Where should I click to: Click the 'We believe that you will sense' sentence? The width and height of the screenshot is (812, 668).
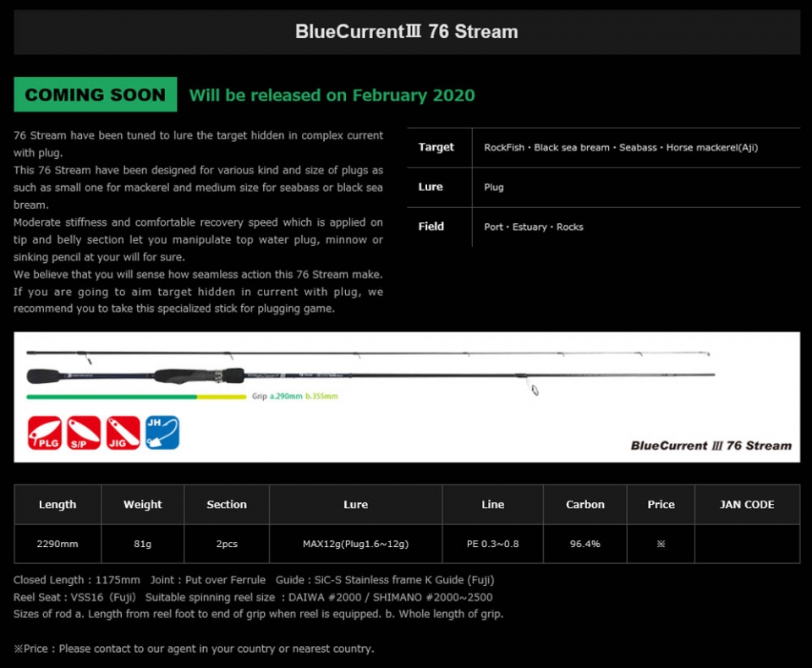point(198,275)
